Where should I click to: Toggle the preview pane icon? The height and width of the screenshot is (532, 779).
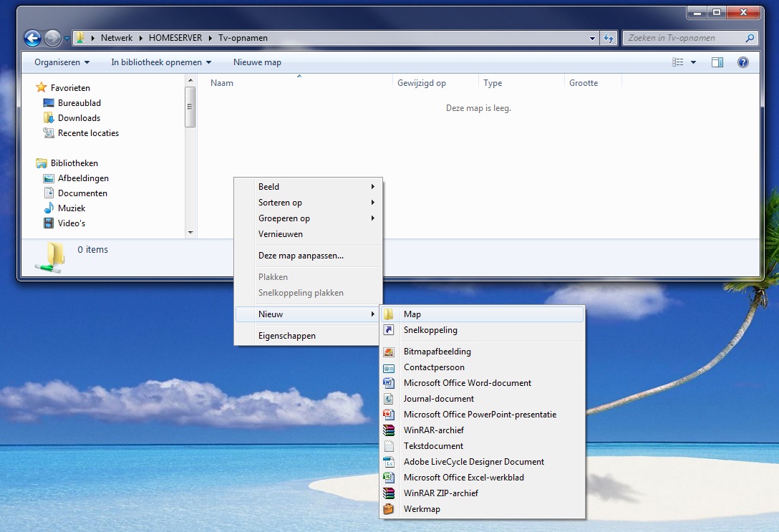pos(717,62)
